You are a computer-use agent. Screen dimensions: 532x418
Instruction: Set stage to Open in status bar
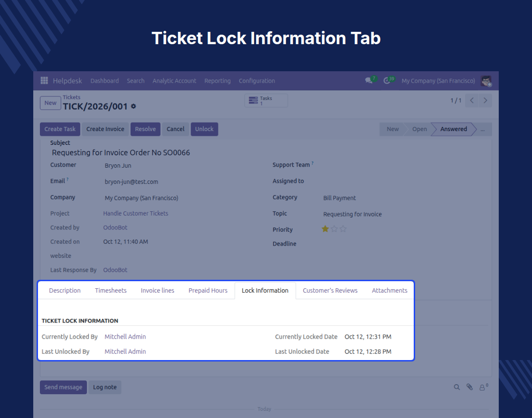tap(419, 129)
